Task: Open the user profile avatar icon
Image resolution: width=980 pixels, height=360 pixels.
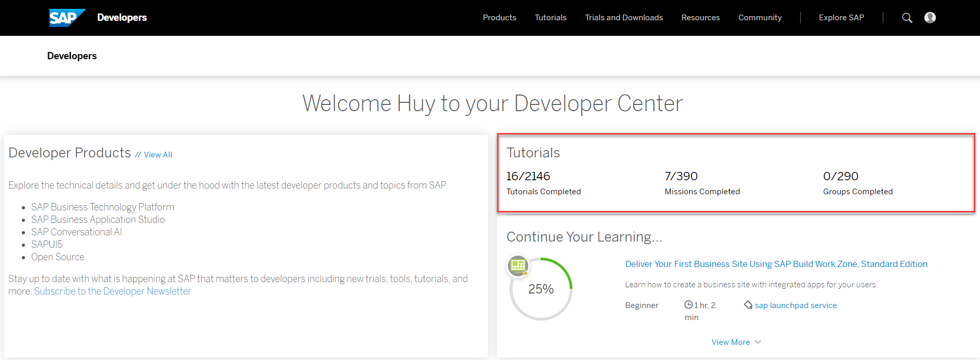Action: point(930,18)
